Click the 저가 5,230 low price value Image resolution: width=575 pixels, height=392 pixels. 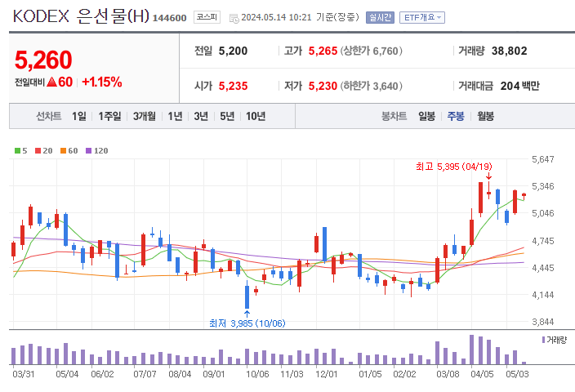coord(323,87)
